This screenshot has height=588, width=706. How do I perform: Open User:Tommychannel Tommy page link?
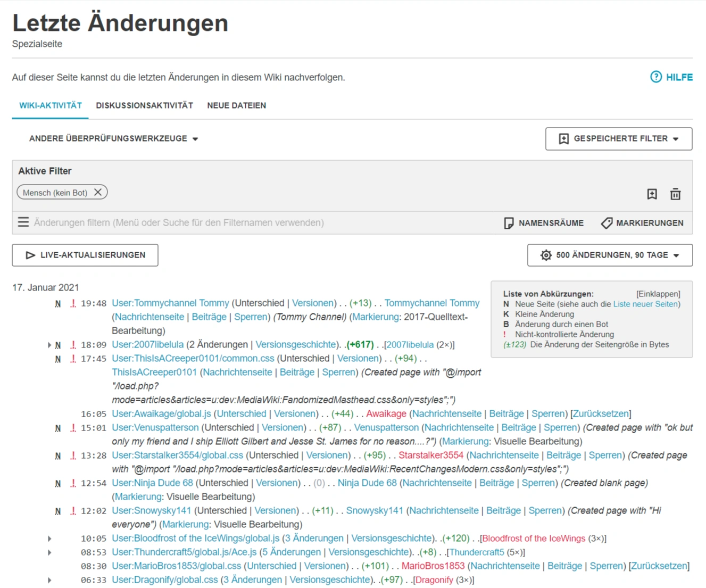(x=170, y=303)
